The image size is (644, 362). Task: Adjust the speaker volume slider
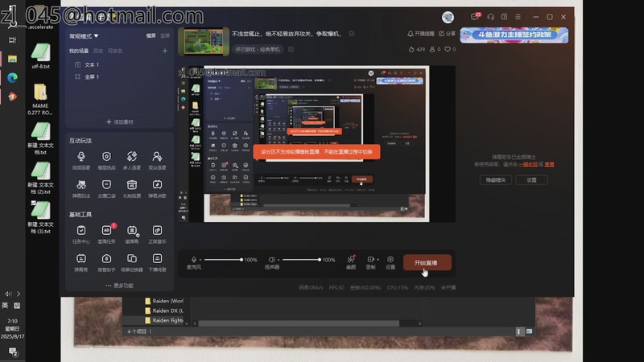tap(301, 260)
